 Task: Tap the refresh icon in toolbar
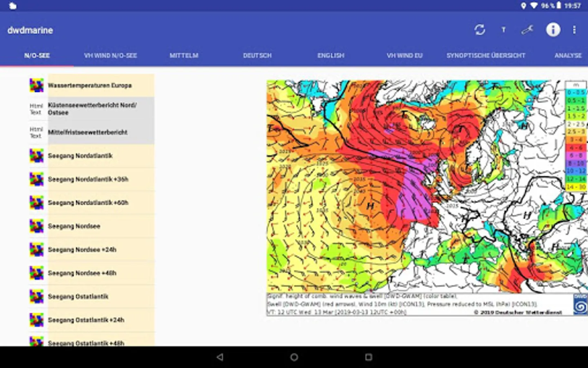coord(479,30)
